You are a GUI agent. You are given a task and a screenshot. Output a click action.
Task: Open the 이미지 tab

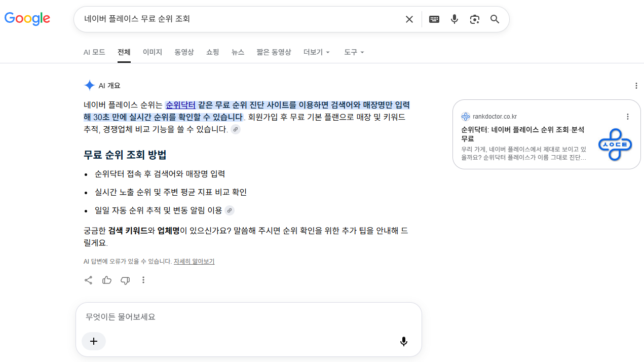click(x=153, y=52)
